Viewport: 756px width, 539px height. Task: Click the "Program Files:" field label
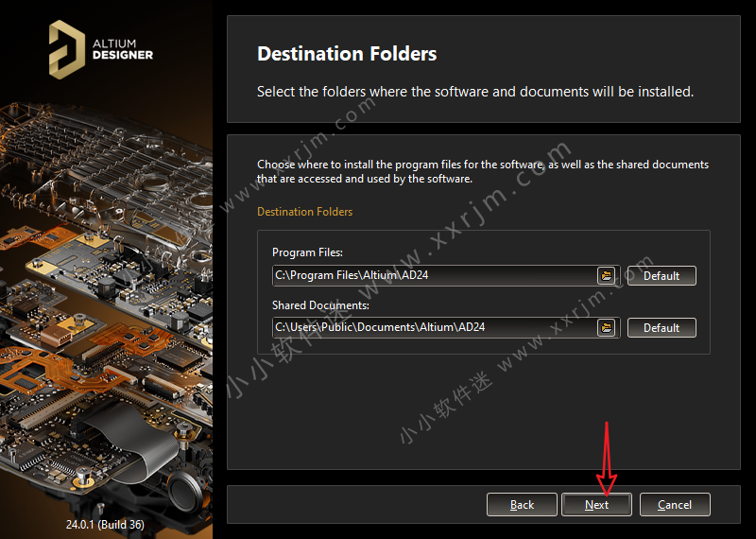click(x=307, y=252)
